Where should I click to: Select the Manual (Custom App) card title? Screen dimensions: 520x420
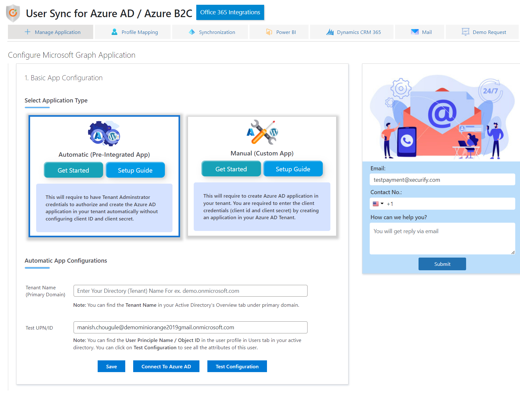tap(262, 153)
